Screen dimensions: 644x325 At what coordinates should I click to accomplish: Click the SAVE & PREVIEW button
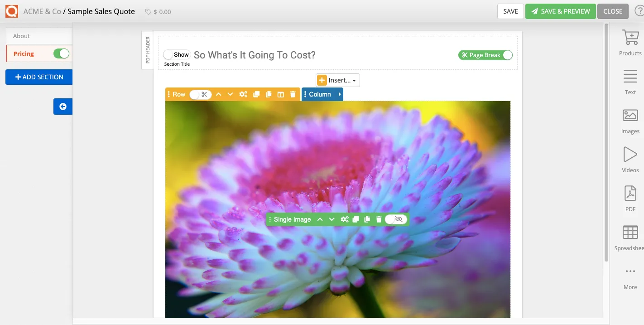point(560,11)
